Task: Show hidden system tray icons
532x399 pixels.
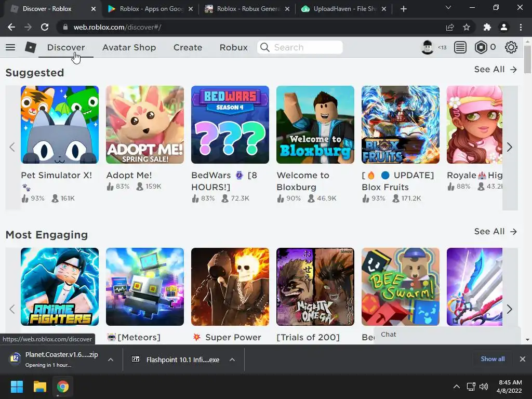Action: (x=457, y=387)
